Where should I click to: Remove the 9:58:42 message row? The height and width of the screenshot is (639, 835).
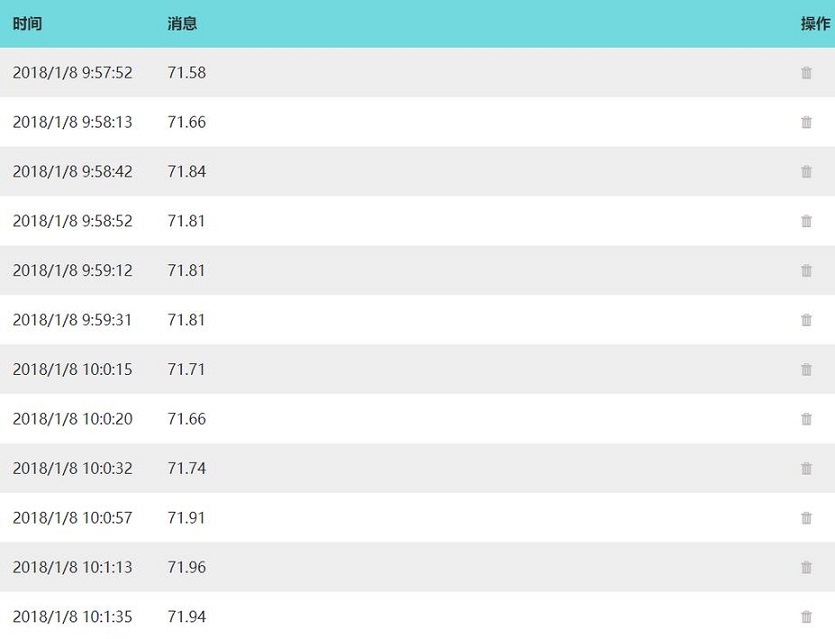tap(806, 171)
